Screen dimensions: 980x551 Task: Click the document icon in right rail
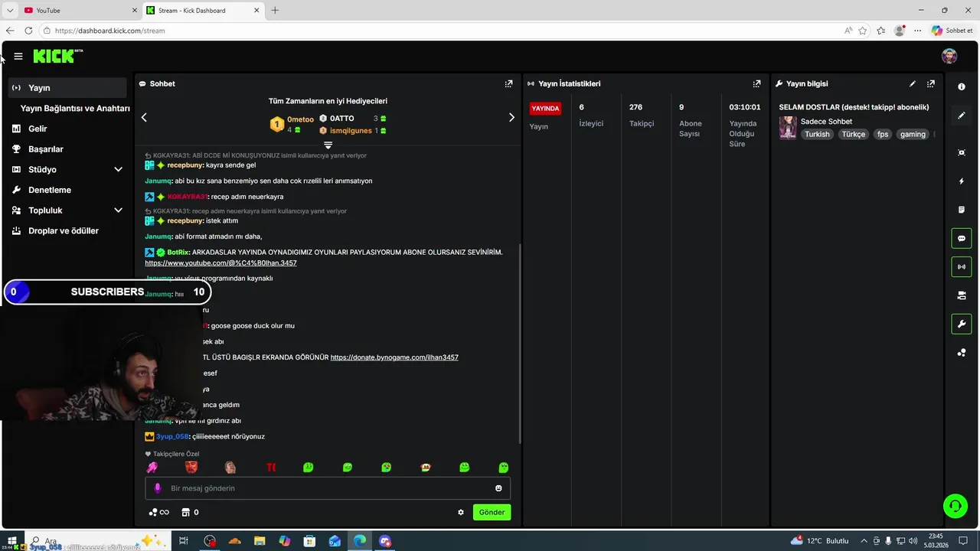click(962, 210)
